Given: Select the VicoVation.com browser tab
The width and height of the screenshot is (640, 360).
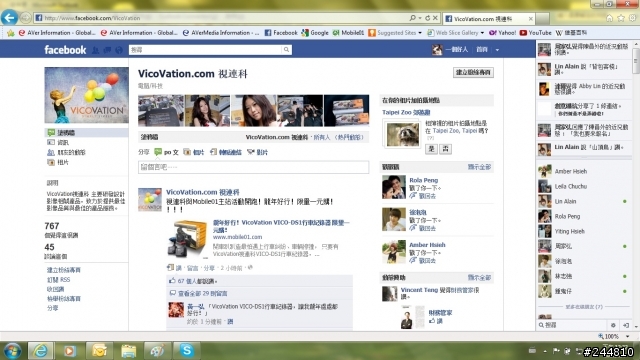Looking at the screenshot, I should [484, 19].
